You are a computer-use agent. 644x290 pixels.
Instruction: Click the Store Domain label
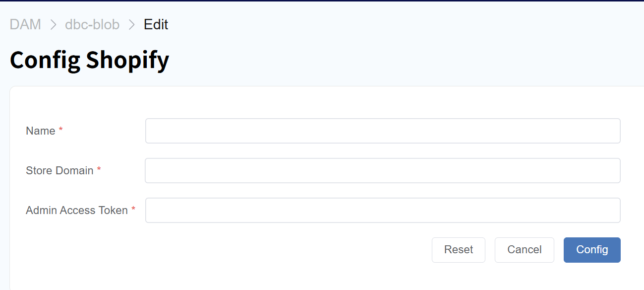59,171
